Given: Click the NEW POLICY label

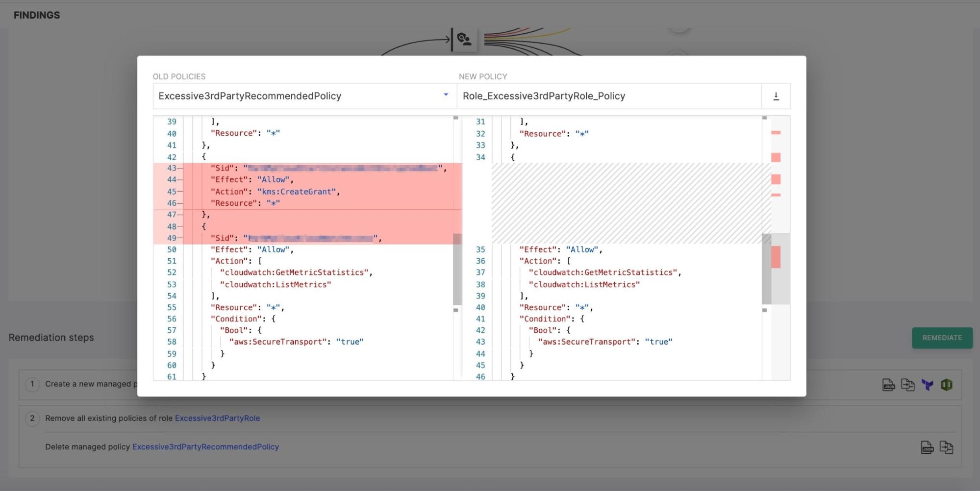Looking at the screenshot, I should [x=483, y=76].
